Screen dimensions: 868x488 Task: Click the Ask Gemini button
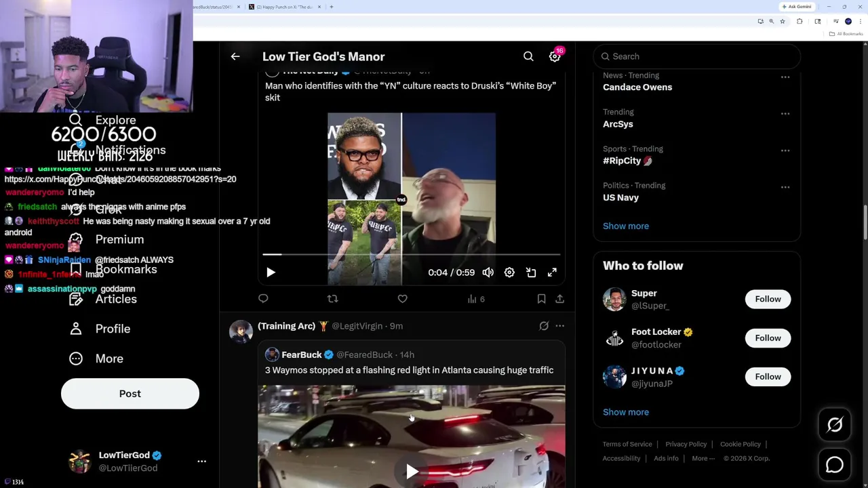click(x=797, y=7)
